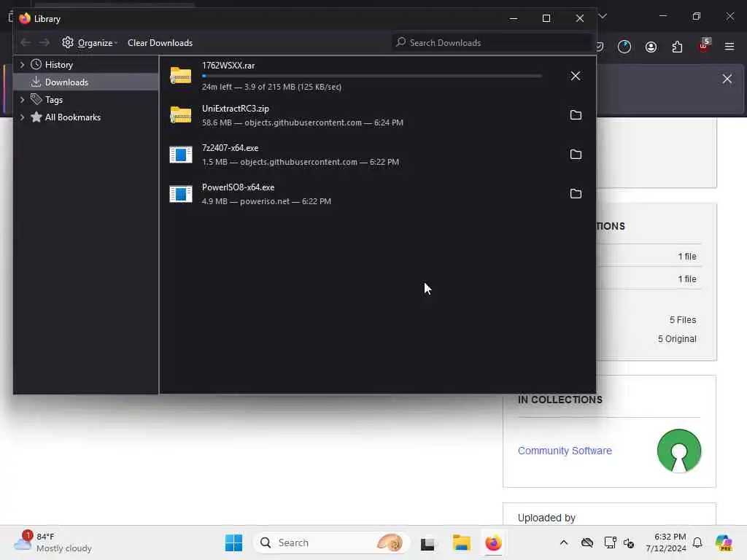Viewport: 747px width, 560px height.
Task: Click the 7z2407-x64.exe file icon
Action: [x=181, y=155]
